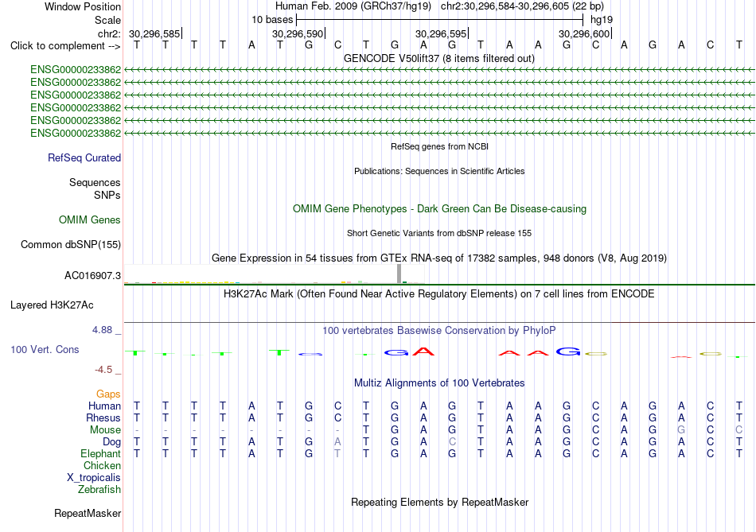Open 'Publications: Sequences in Scientific Articles' title
Viewport: 756px width, 532px height.
439,171
